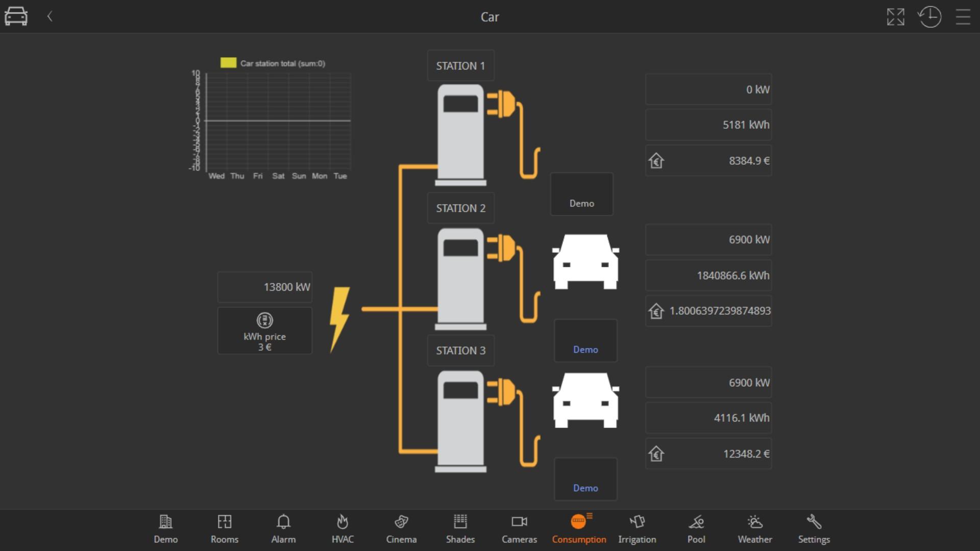980x551 pixels.
Task: Open the hamburger menu at top right
Action: [963, 17]
